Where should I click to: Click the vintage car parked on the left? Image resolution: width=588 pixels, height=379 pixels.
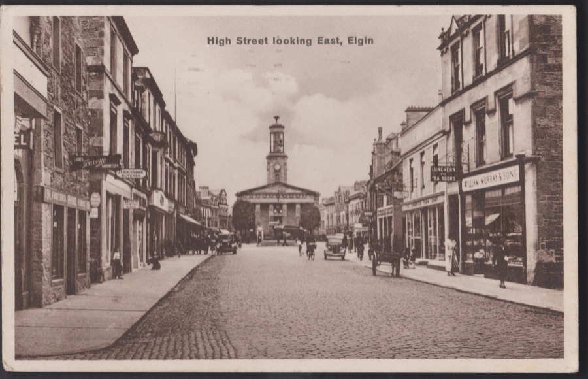point(227,243)
